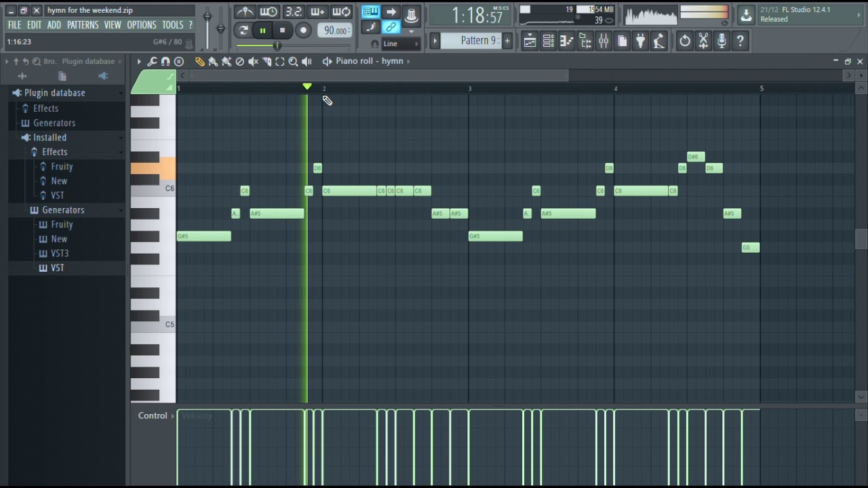Open the tempo tapper icon
868x488 pixels.
pyautogui.click(x=658, y=41)
